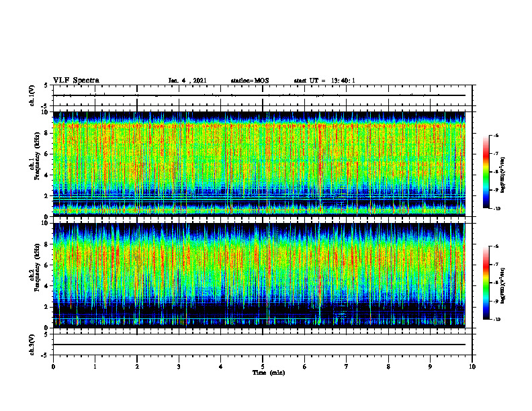Click the "-10" label on ch.2 color bar
Screen dimensions: 532x411
(x=496, y=319)
